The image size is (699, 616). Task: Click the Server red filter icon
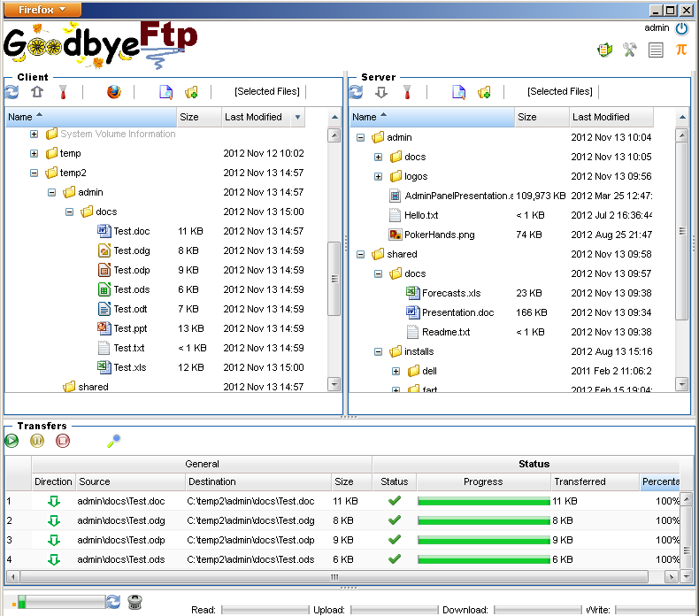(x=407, y=92)
